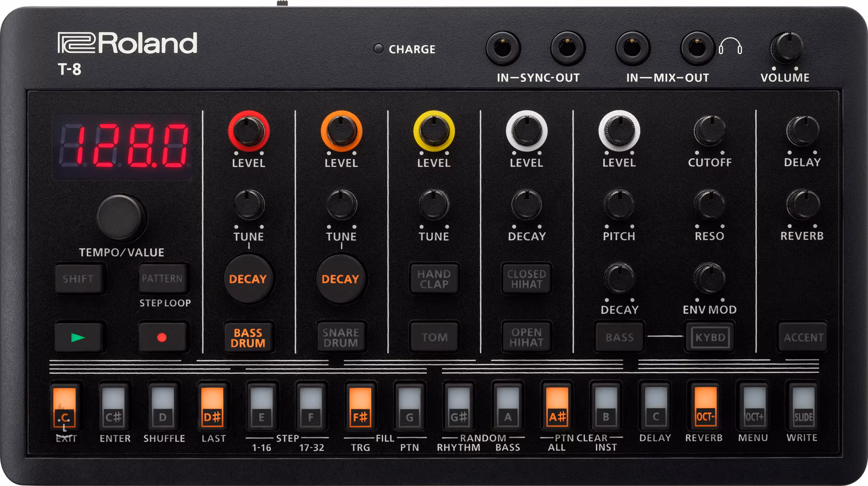
Task: Select the BASS DRUM instrument button
Action: [248, 338]
